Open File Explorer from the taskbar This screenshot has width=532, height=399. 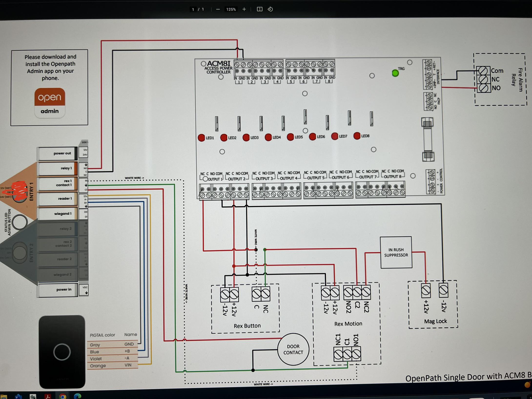pyautogui.click(x=4, y=396)
